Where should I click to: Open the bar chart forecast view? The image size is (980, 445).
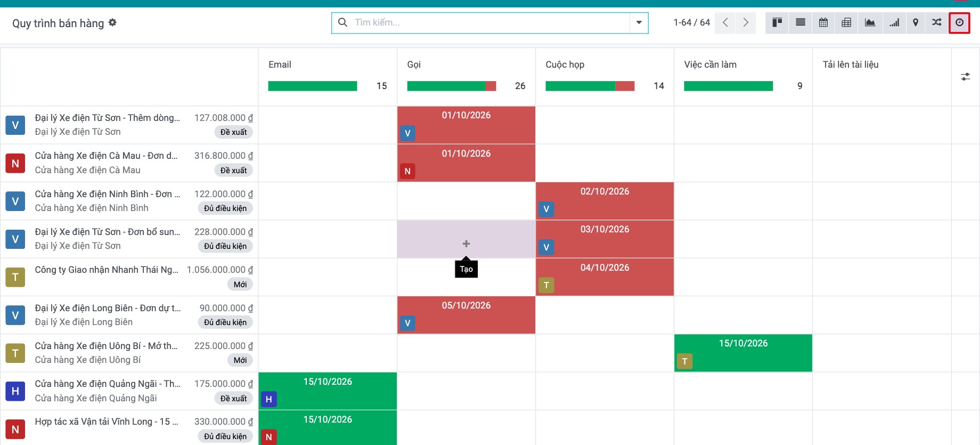(x=894, y=23)
